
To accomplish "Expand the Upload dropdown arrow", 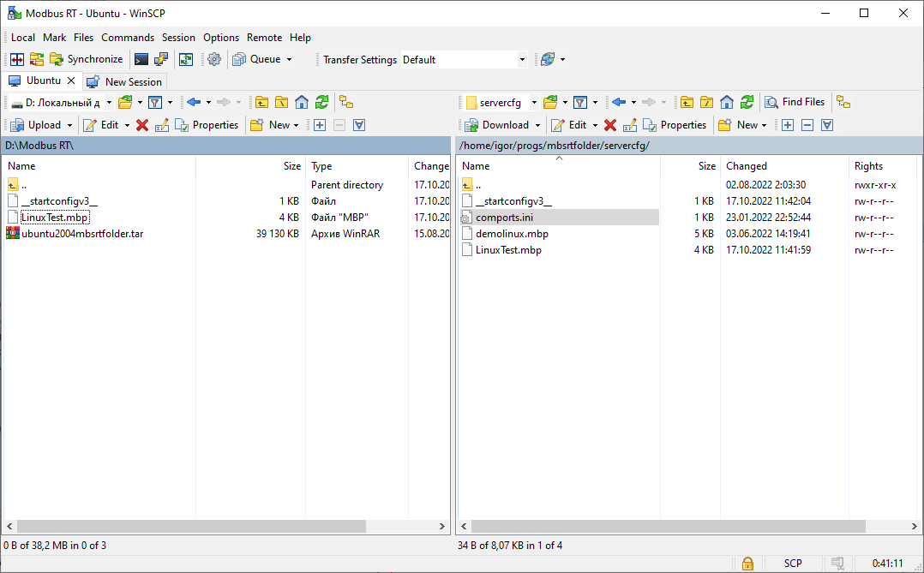I will tap(69, 125).
